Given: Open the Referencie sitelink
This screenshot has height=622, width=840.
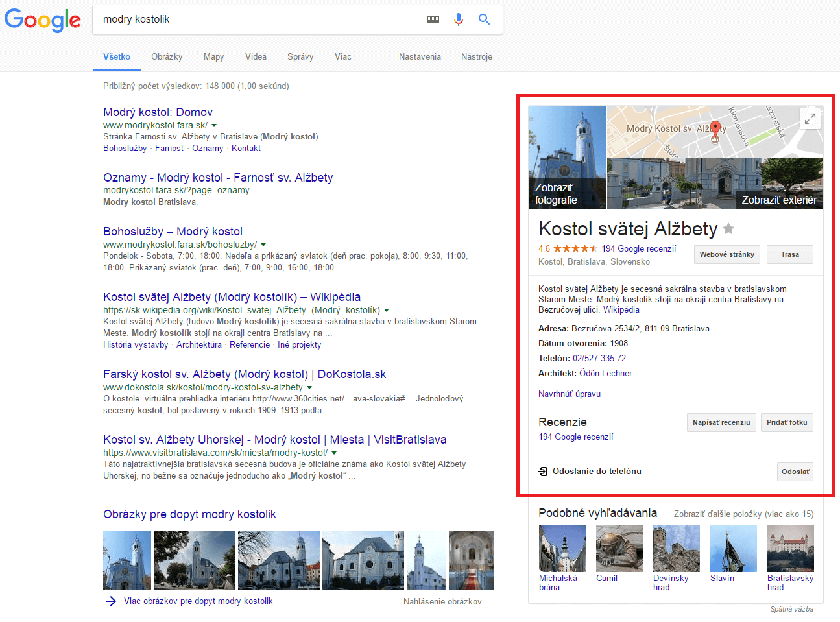Looking at the screenshot, I should pos(250,345).
